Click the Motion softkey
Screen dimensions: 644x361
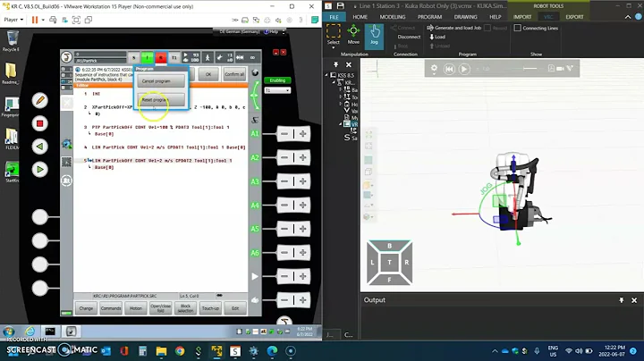pyautogui.click(x=136, y=308)
